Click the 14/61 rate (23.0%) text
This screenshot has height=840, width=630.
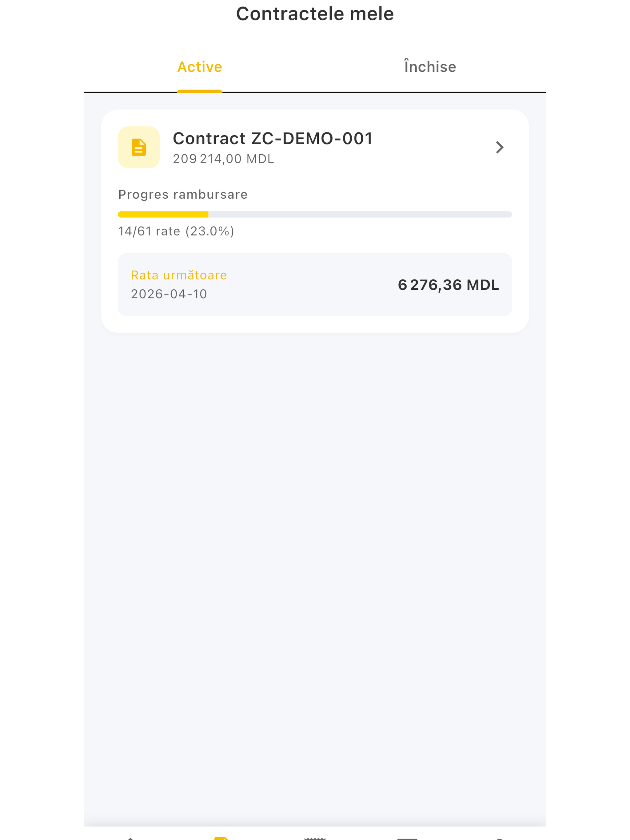[x=176, y=231]
